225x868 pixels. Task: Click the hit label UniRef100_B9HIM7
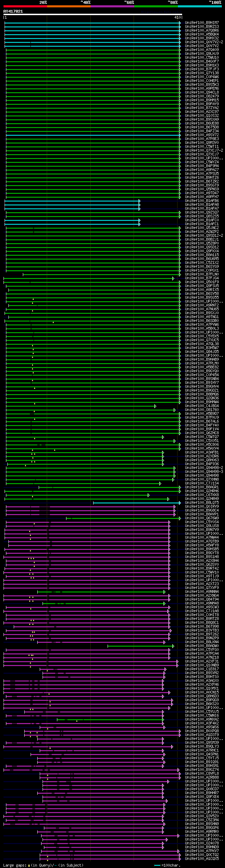(x=202, y=23)
